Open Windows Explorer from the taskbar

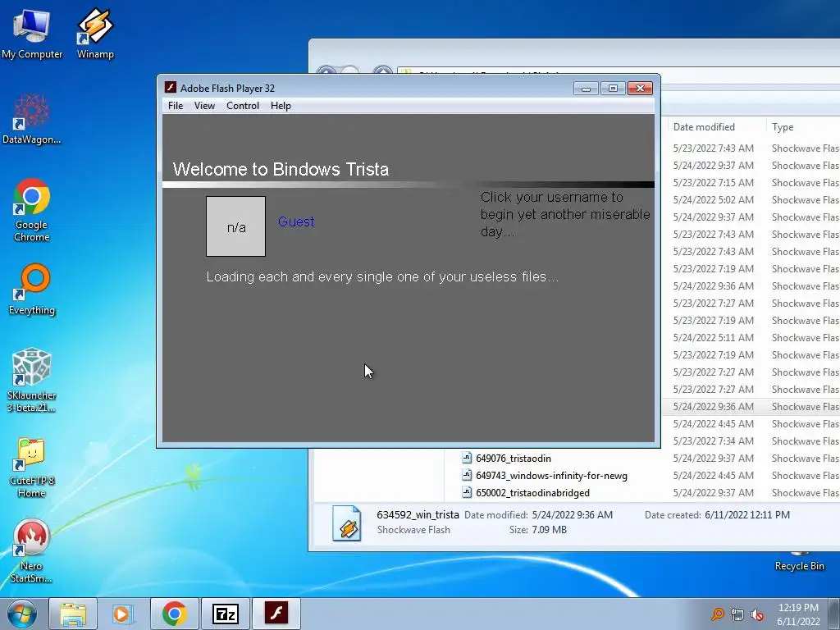click(73, 614)
